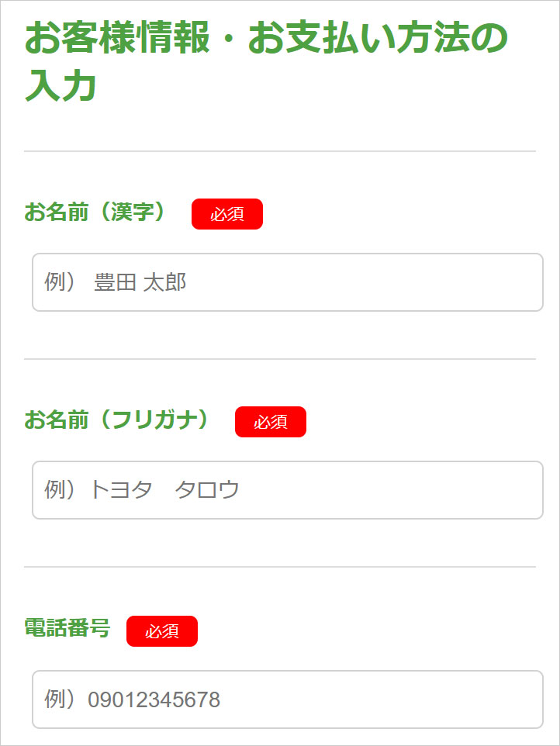Screen dimensions: 560x746
Task: Click the placeholder text 例）09012345678
Action: pos(133,700)
